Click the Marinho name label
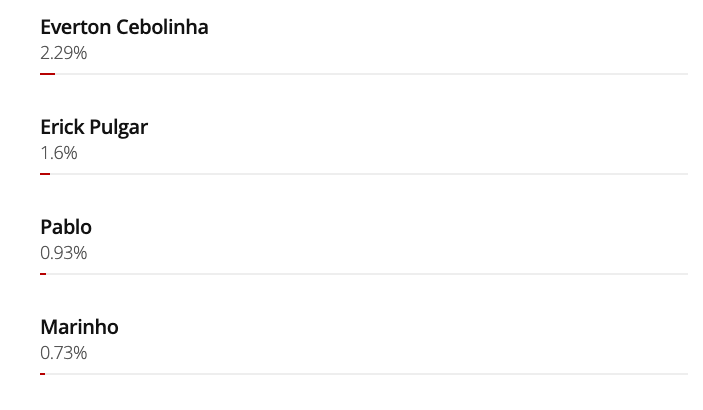Image resolution: width=703 pixels, height=410 pixels. 79,327
